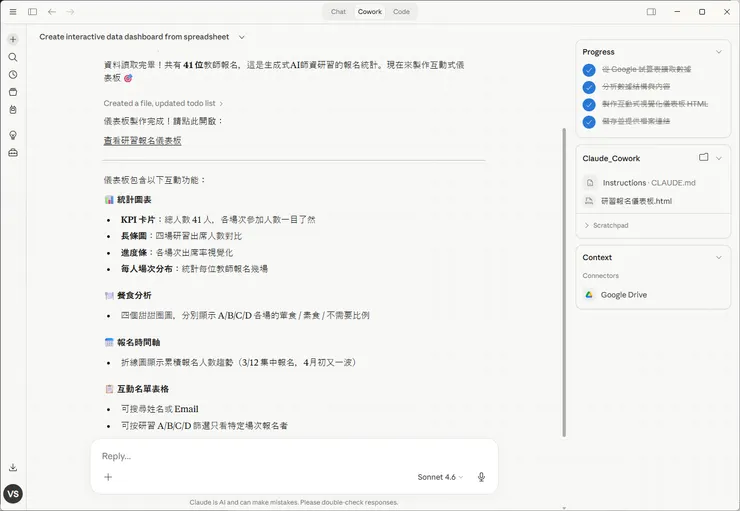
Task: Go back with the left arrow
Action: tap(52, 12)
